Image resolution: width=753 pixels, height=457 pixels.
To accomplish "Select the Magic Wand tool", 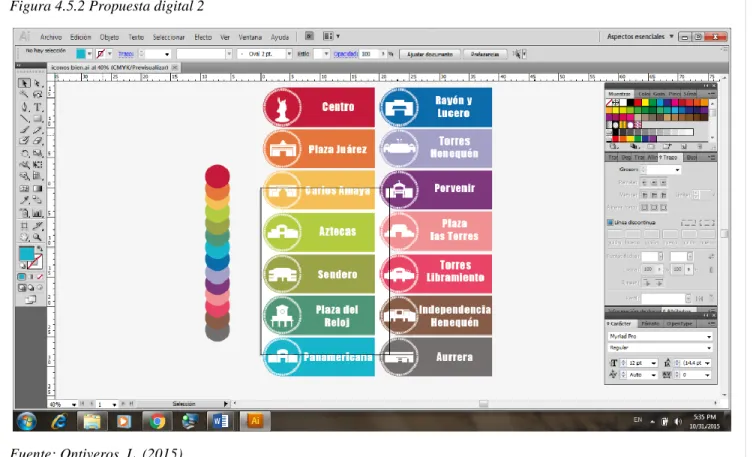I will (x=24, y=95).
